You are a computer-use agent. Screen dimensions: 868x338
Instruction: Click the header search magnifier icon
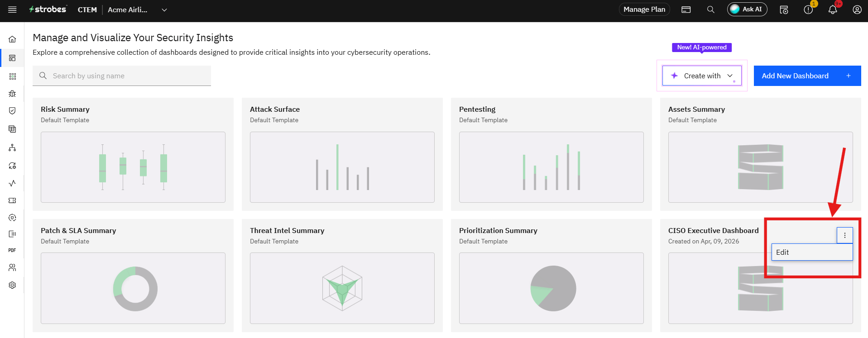click(711, 10)
